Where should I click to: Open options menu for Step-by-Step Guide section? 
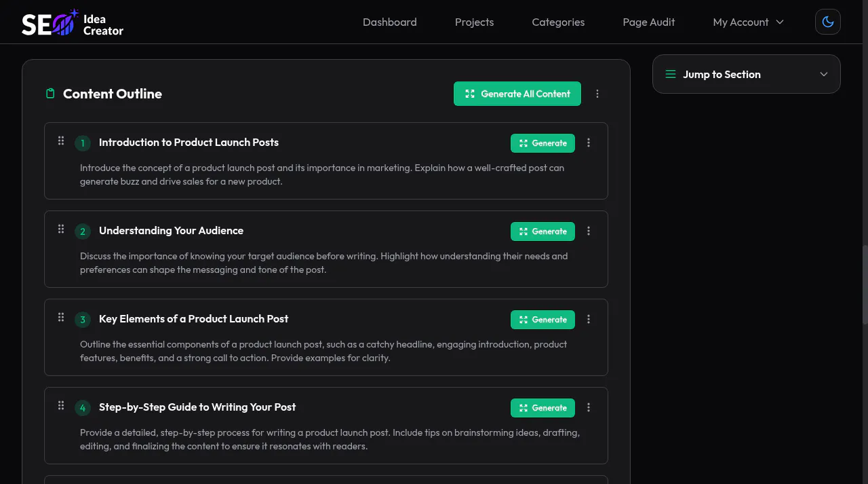point(589,407)
